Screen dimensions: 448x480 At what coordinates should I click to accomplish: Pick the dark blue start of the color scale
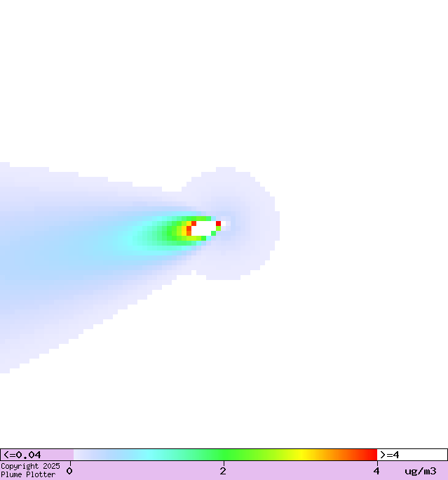tap(79, 455)
